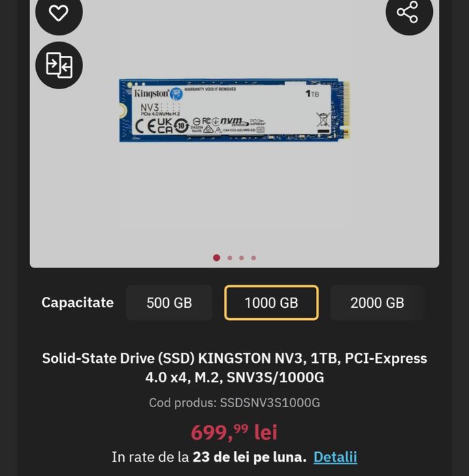The height and width of the screenshot is (476, 469).
Task: Tap the 699,99 lei price
Action: click(x=234, y=432)
